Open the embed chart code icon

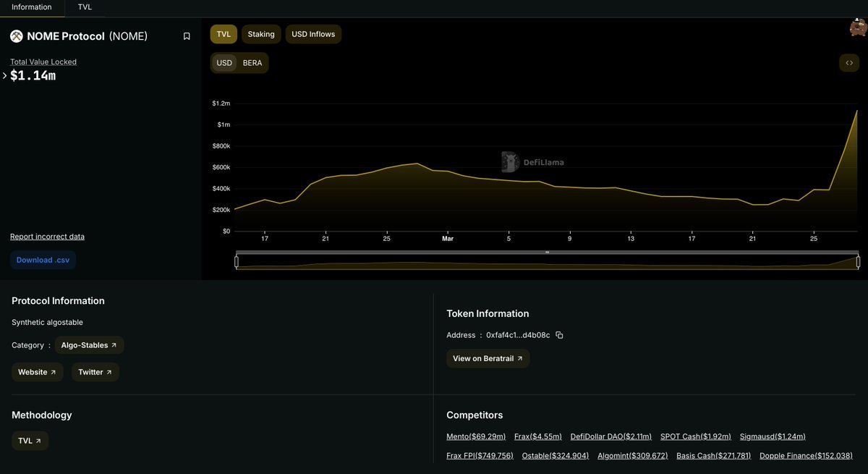coord(849,63)
